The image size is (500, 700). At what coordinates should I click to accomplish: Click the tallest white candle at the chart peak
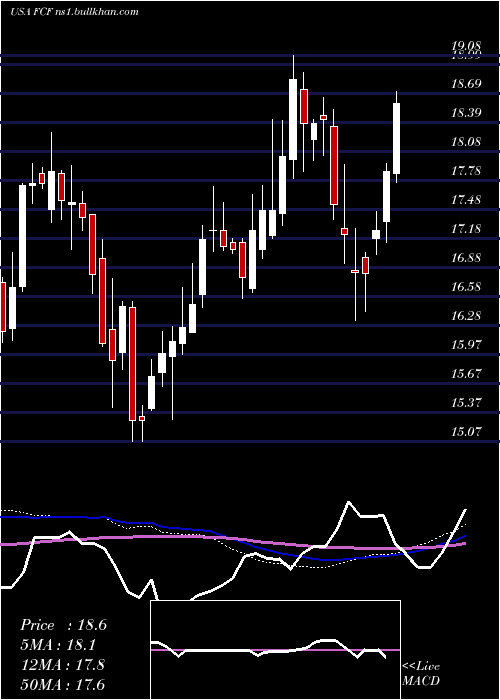[x=293, y=119]
